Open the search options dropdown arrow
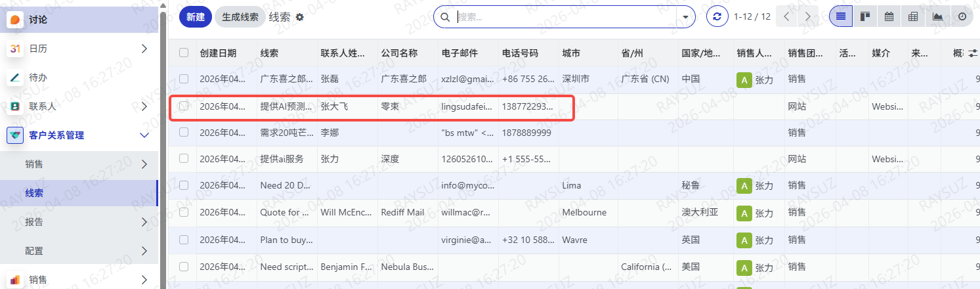 coord(686,17)
